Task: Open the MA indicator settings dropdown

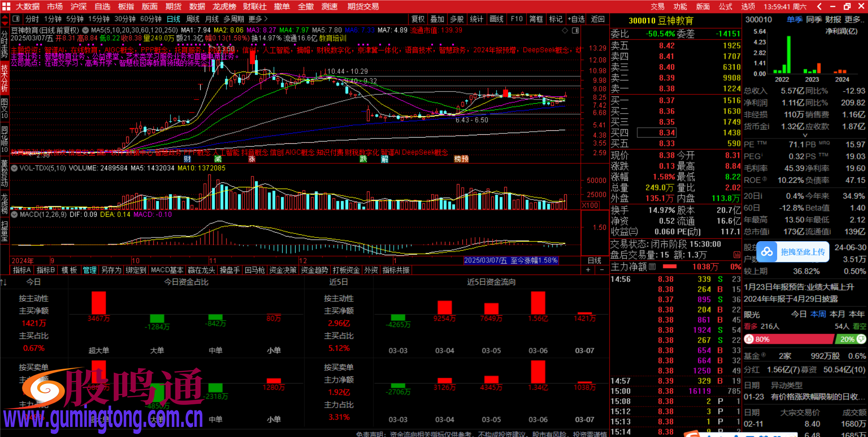Action: point(85,30)
